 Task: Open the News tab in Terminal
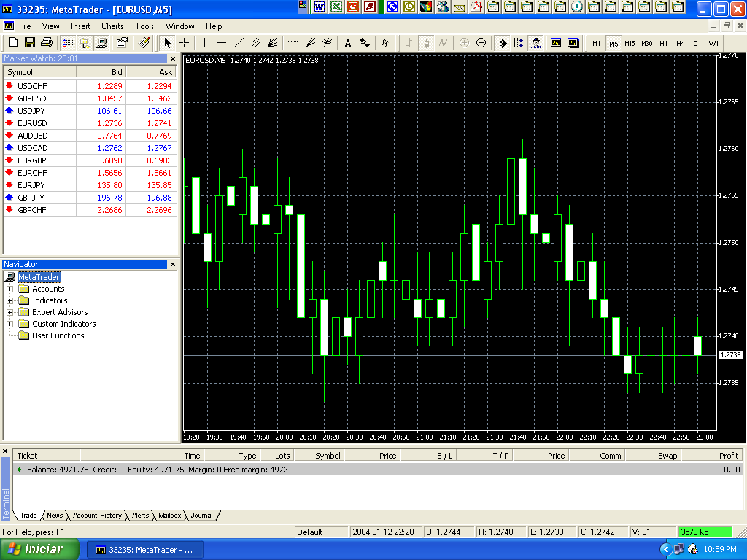pyautogui.click(x=55, y=516)
